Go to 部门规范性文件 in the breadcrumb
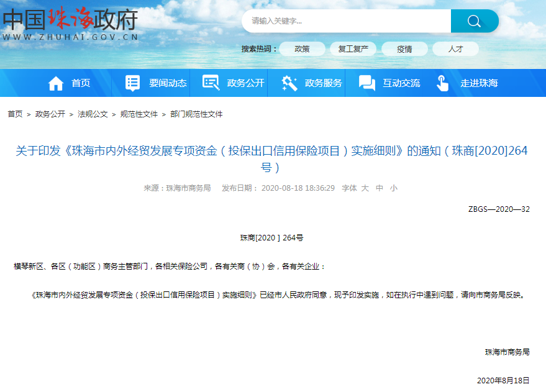Image resolution: width=546 pixels, height=392 pixels. 196,114
